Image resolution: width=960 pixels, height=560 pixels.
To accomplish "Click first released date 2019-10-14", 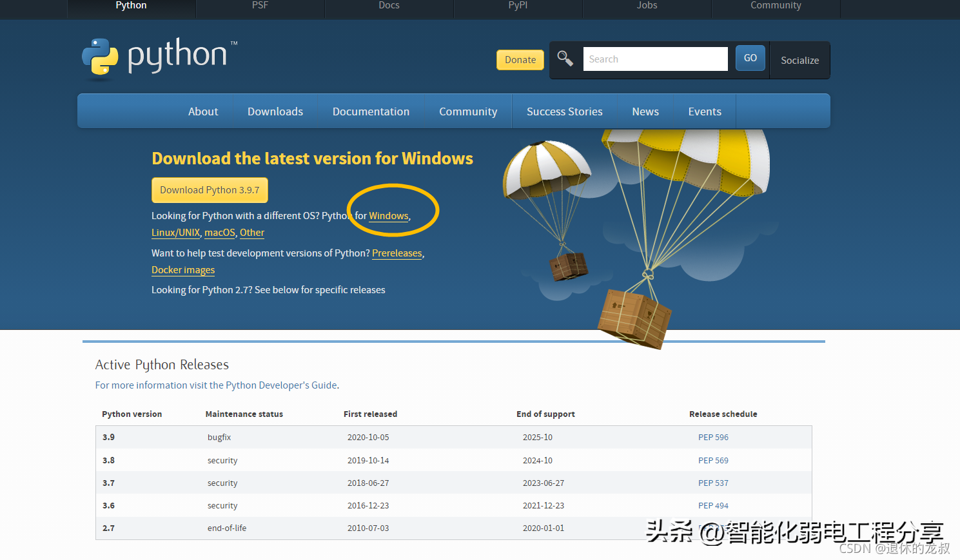I will (368, 461).
